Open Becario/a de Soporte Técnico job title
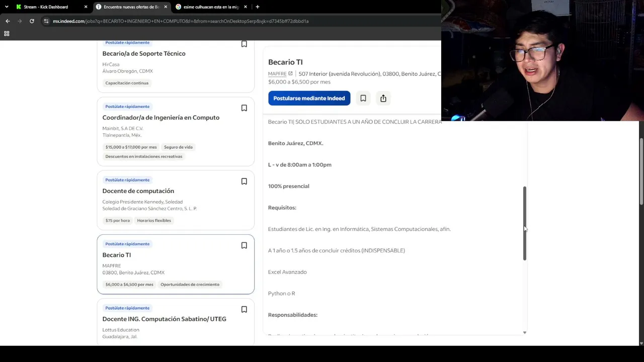Viewport: 644px width, 362px height. [x=144, y=54]
